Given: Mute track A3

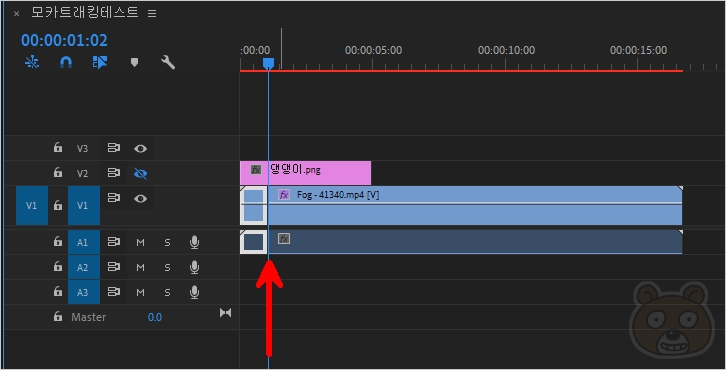Looking at the screenshot, I should 140,293.
